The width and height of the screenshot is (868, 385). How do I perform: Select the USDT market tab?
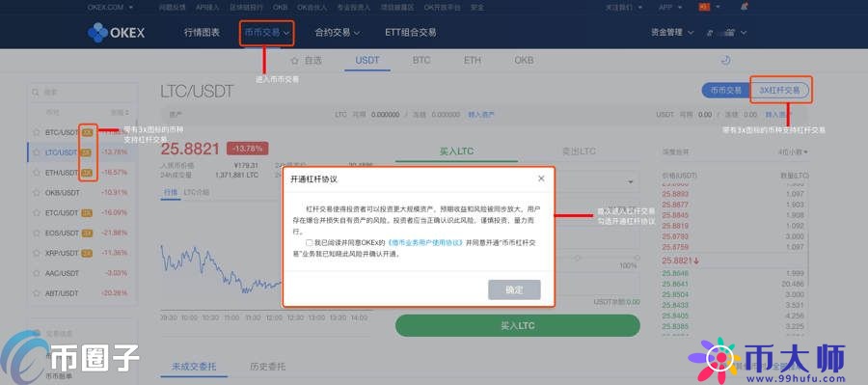[367, 60]
